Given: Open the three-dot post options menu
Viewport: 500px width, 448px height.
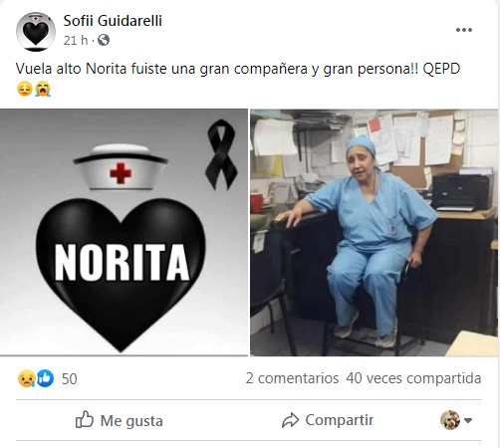Looking at the screenshot, I should pyautogui.click(x=464, y=30).
